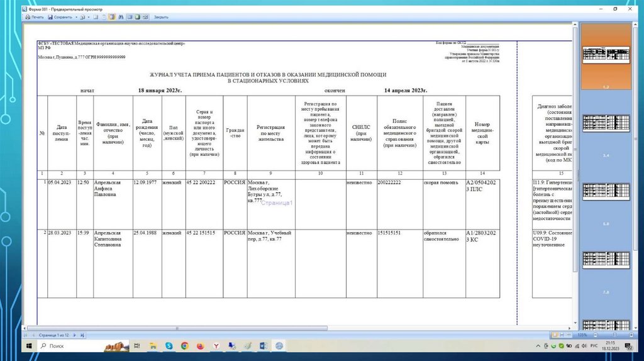Viewport: 644px width, 361px height.
Task: Click the zoom slider in status bar
Action: pos(614,335)
